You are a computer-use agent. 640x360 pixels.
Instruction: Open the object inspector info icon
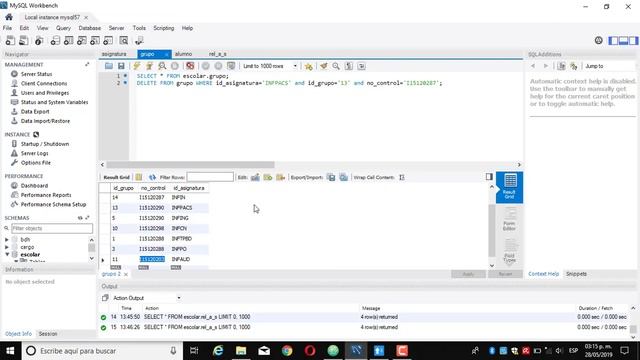[x=39, y=40]
